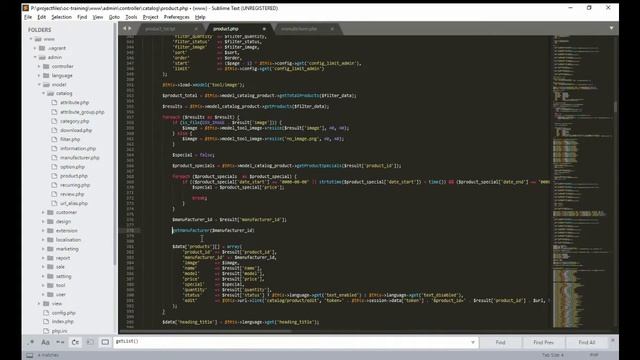The width and height of the screenshot is (640, 360).
Task: Collapse the admin folder
Action: [35, 57]
